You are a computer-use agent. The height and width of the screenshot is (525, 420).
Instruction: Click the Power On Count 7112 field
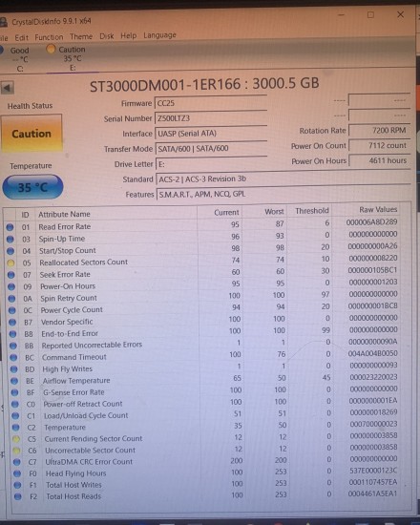pos(379,145)
